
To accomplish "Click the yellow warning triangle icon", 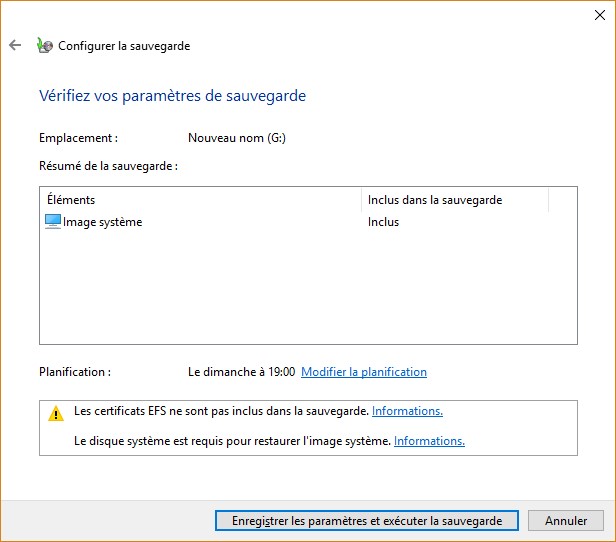I will click(56, 413).
